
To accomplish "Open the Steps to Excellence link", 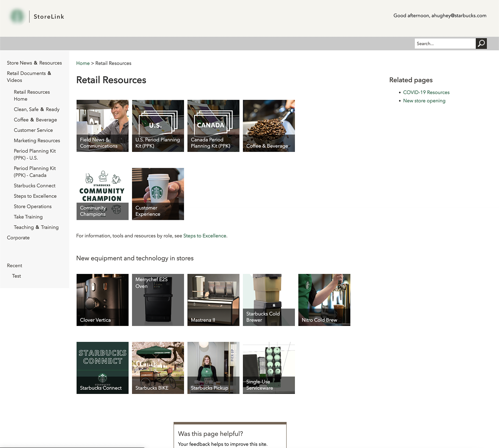I will (204, 235).
